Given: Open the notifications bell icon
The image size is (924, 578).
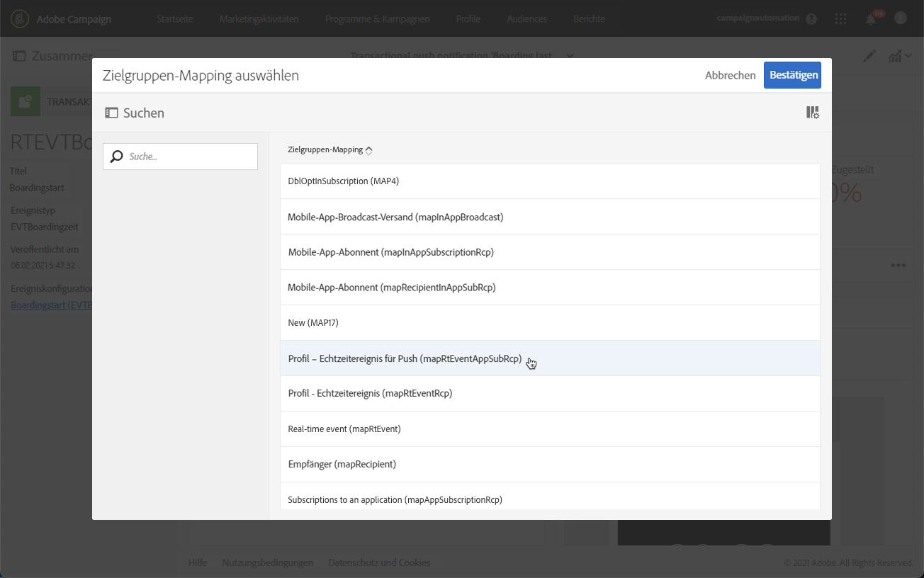Looking at the screenshot, I should (x=871, y=19).
